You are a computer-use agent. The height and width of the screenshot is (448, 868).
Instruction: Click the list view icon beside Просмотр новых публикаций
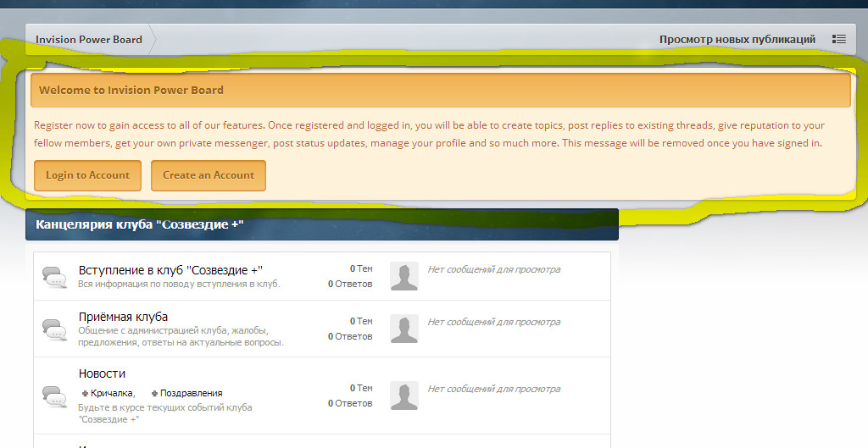pos(838,39)
